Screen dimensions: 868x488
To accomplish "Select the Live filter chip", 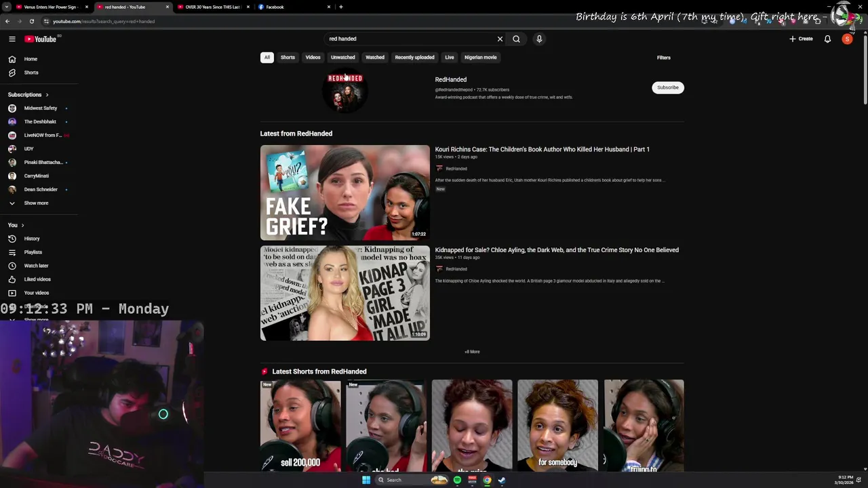I will (450, 58).
